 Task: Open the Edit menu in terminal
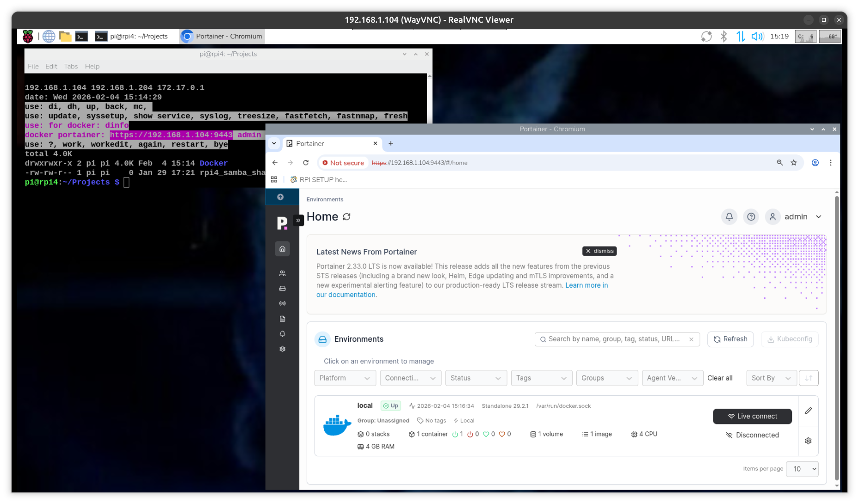[x=51, y=66]
